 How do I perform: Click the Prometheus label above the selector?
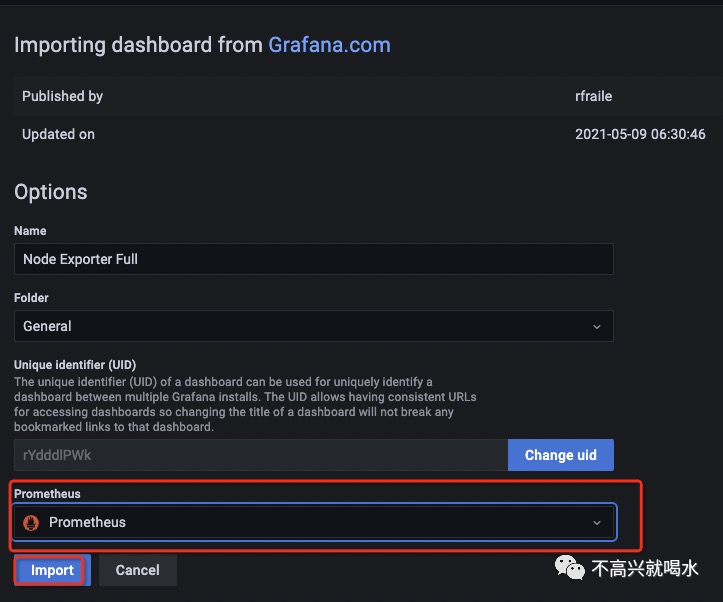click(47, 494)
